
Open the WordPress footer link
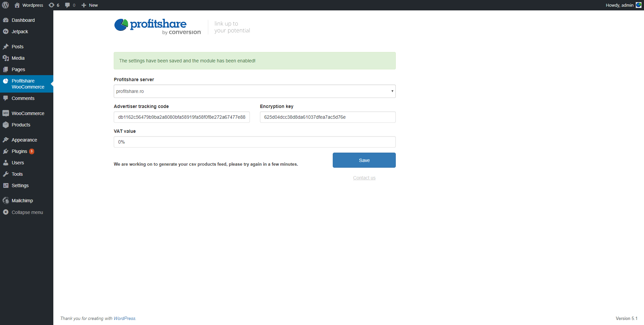click(x=124, y=318)
